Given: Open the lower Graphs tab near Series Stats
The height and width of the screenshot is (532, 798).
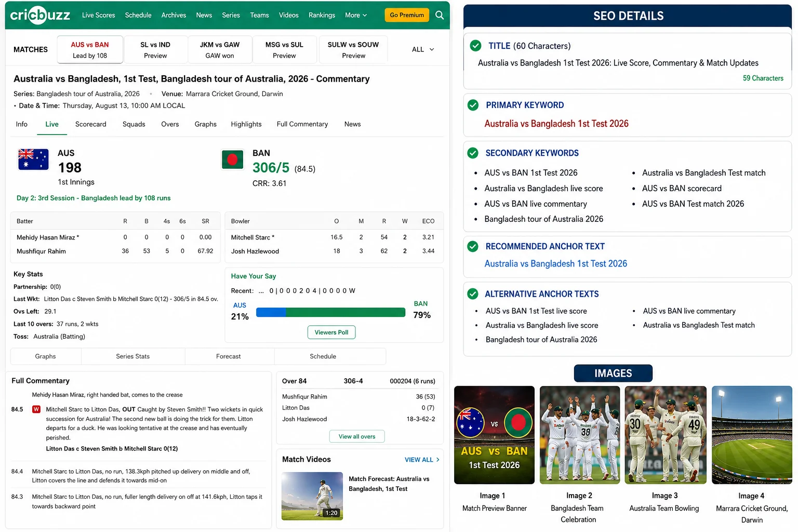Looking at the screenshot, I should click(46, 356).
